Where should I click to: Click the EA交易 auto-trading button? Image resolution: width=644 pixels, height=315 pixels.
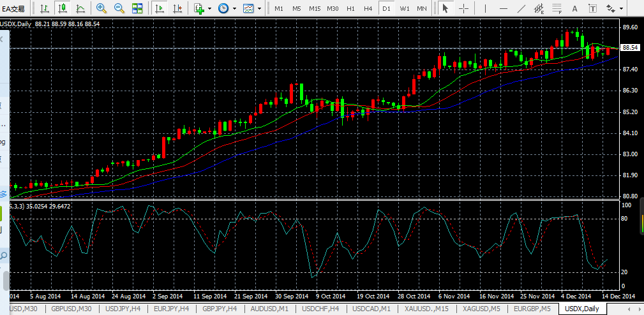coord(13,8)
